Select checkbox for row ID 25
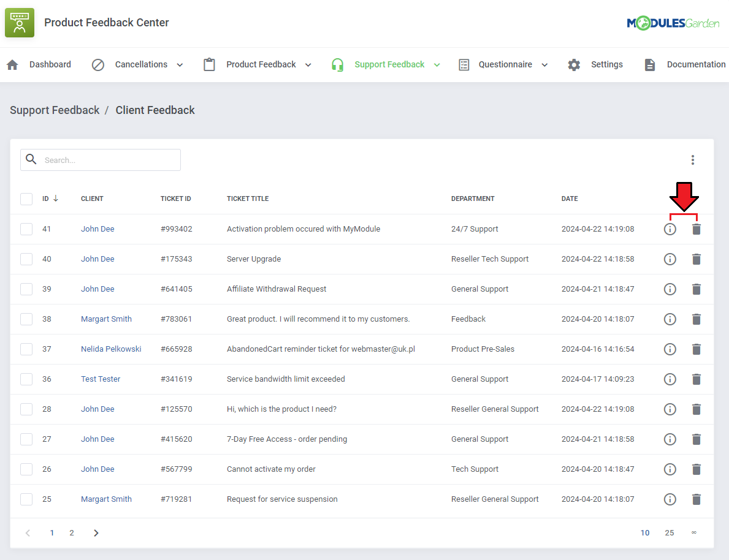Screen dimensions: 729x560 pos(26,499)
